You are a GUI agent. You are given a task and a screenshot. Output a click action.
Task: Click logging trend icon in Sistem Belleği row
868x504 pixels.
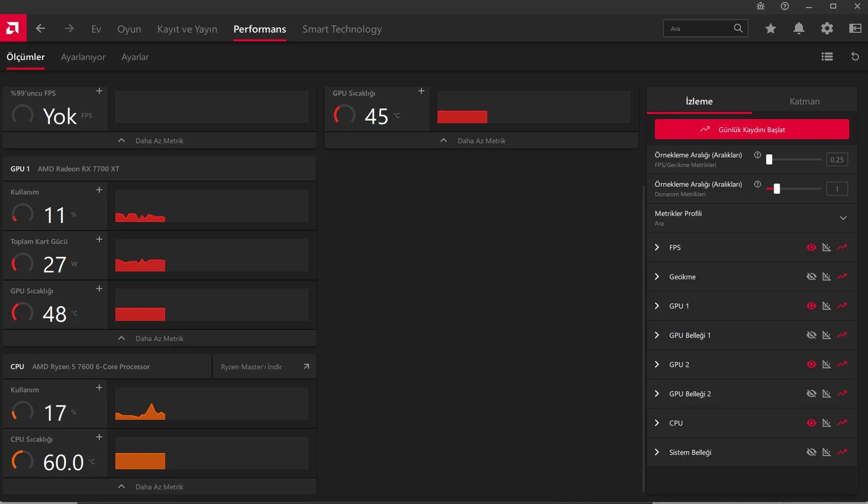tap(842, 452)
